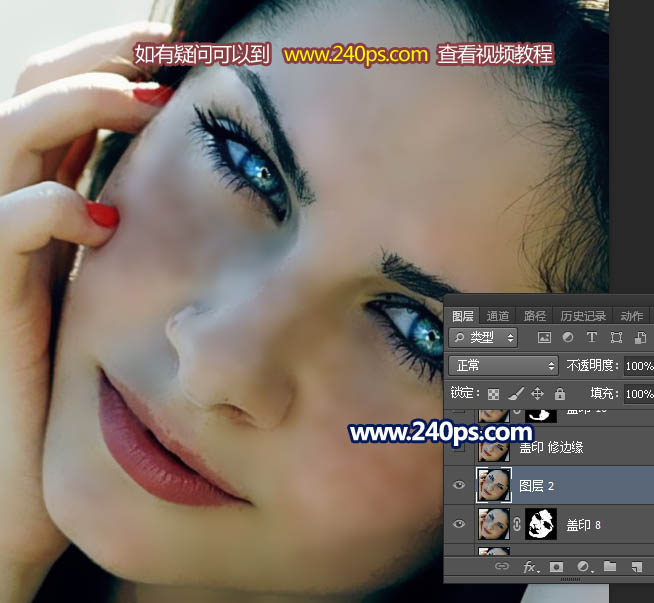Click the panel resize grip at bottom
The width and height of the screenshot is (654, 603).
click(x=570, y=579)
